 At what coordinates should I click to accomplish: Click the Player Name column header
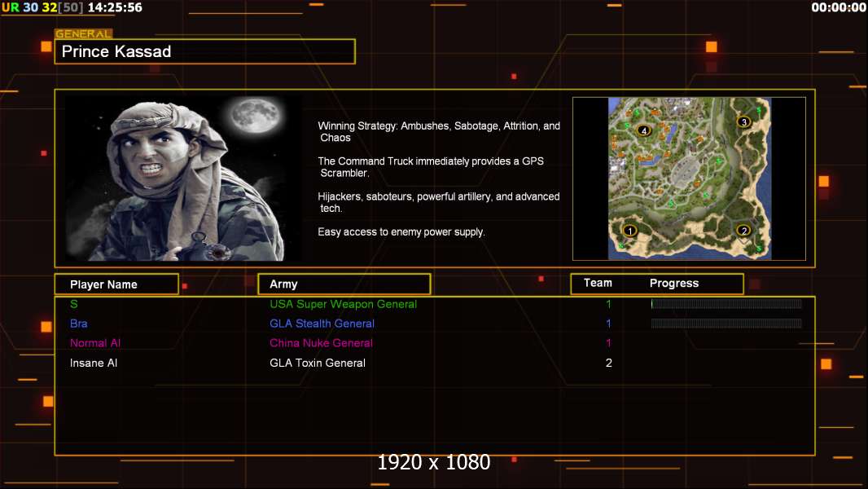[x=116, y=284]
